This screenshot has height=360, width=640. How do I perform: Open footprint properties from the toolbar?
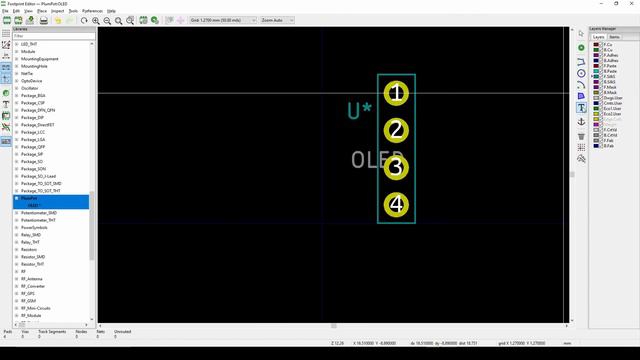click(143, 20)
